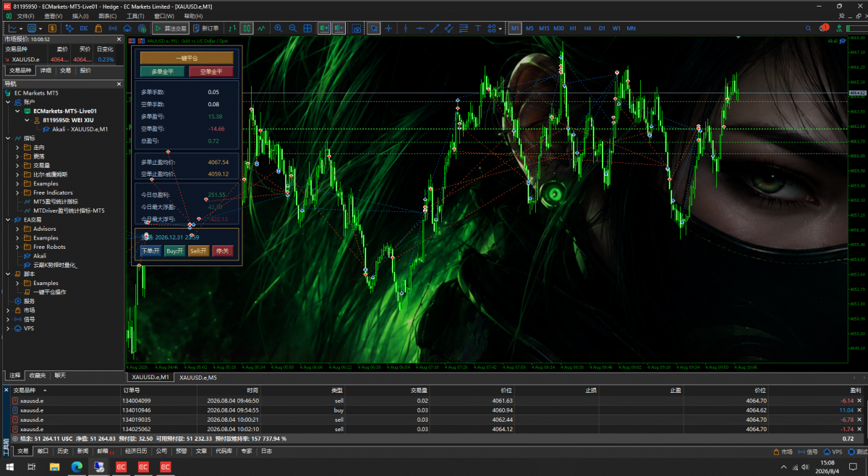Click the Signals broadcast icon in toolbar

point(113,28)
